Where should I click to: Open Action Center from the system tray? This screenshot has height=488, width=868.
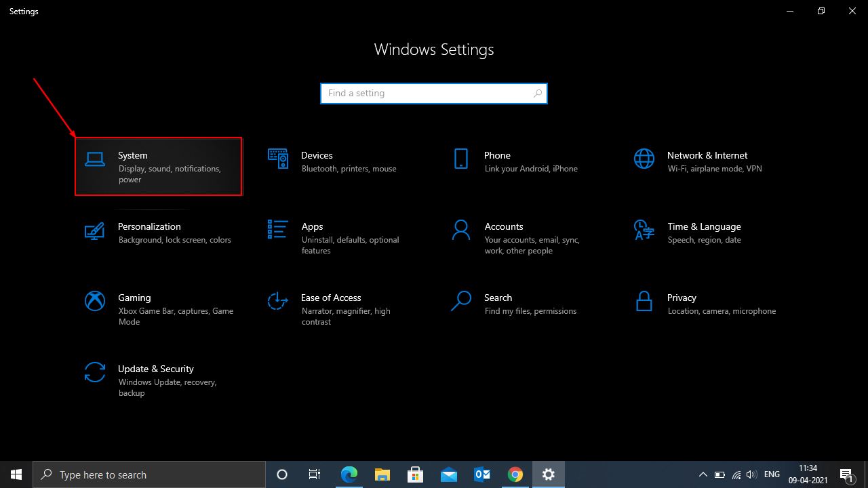click(x=847, y=474)
